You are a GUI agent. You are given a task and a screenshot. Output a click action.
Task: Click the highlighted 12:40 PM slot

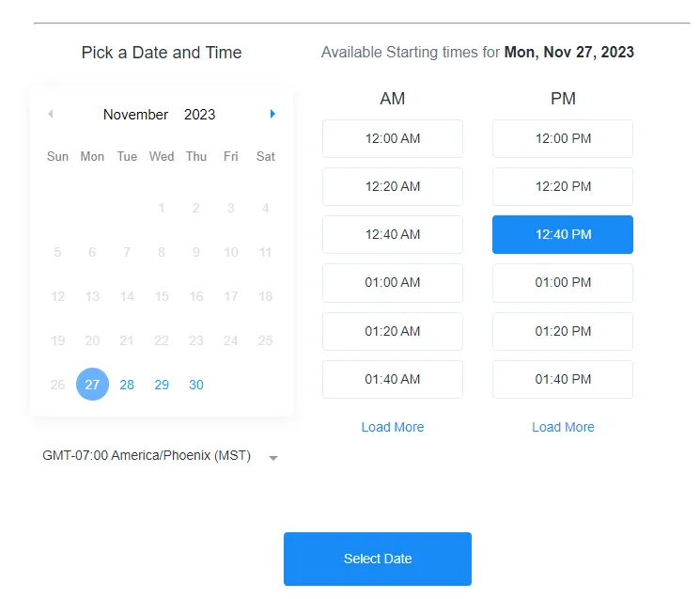(x=563, y=234)
